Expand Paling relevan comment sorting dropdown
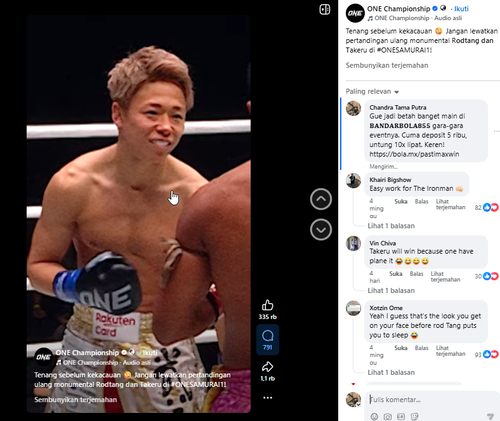500x421 pixels. pyautogui.click(x=372, y=91)
